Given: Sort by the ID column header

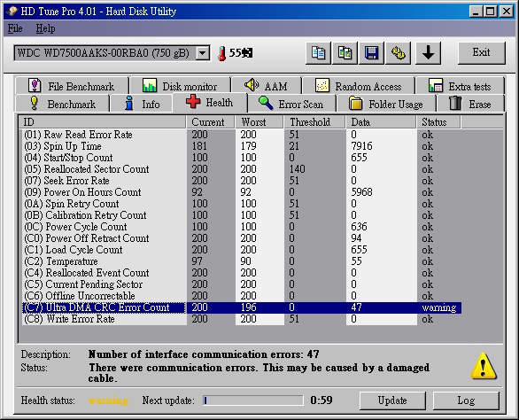Looking at the screenshot, I should pos(103,122).
